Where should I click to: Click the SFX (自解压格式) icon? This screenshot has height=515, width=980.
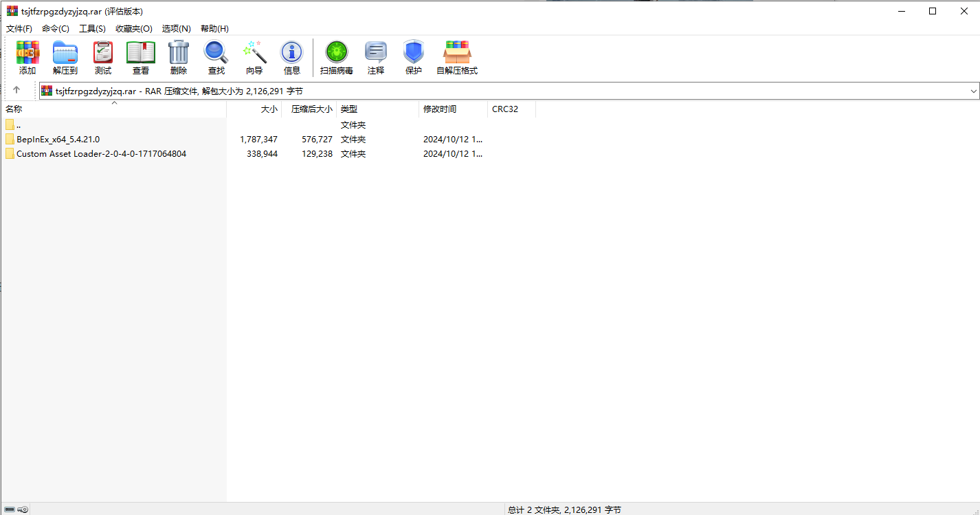pos(457,52)
